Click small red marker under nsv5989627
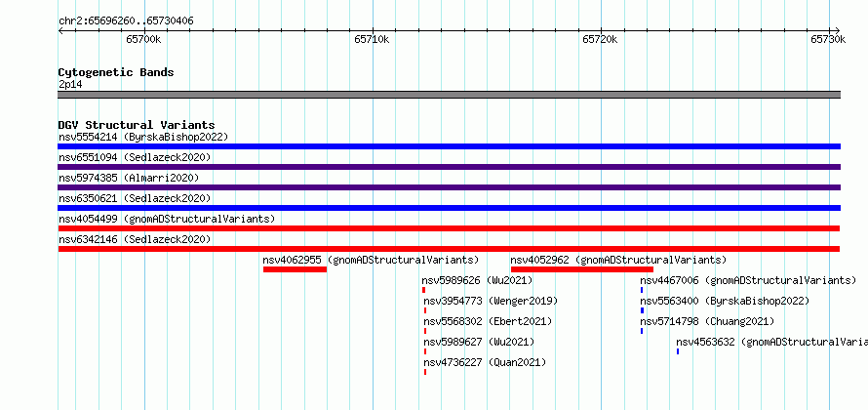The image size is (868, 410). tap(425, 351)
